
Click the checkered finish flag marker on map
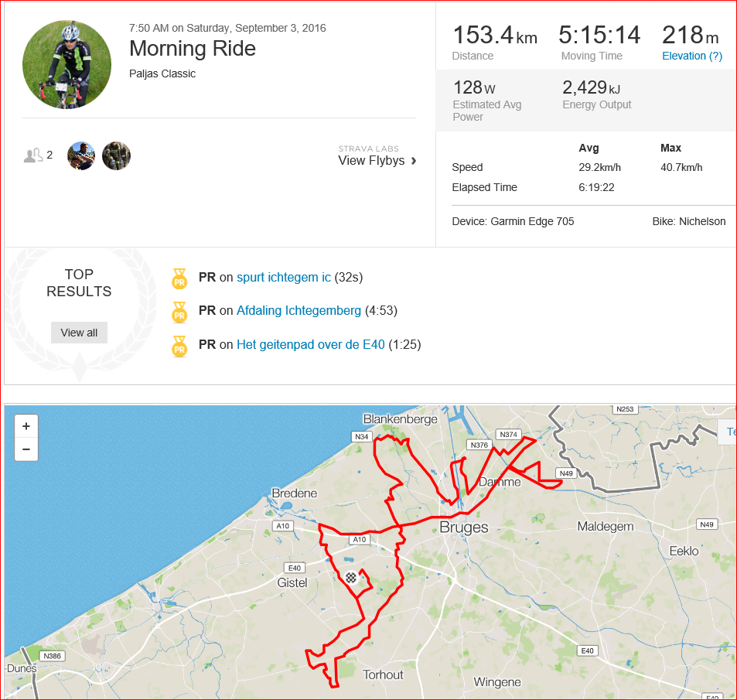[x=350, y=578]
